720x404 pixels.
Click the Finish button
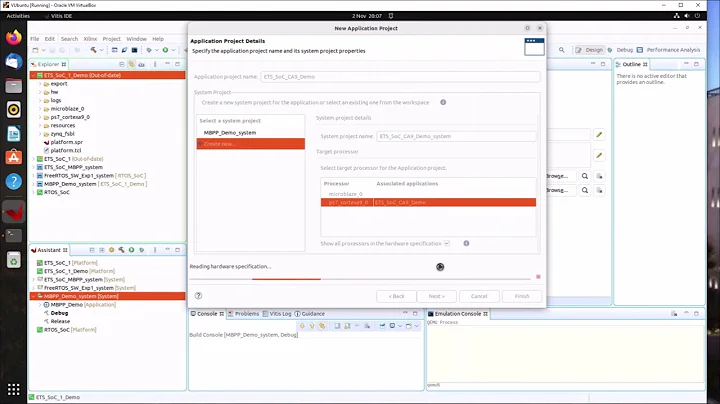(522, 296)
